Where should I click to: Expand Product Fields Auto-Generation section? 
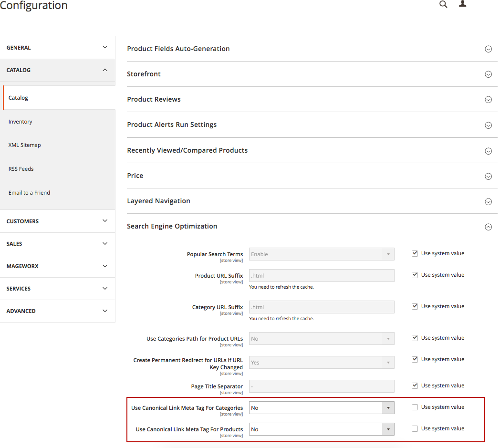488,49
